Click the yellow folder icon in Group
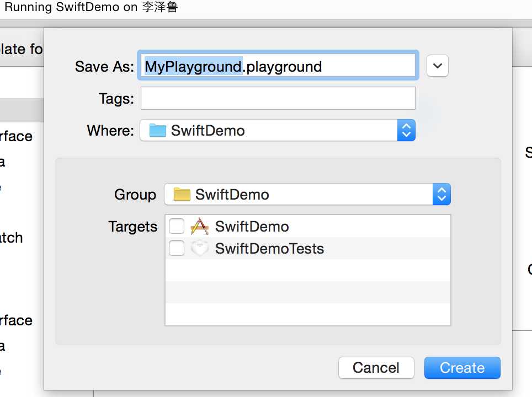The image size is (532, 397). point(182,195)
